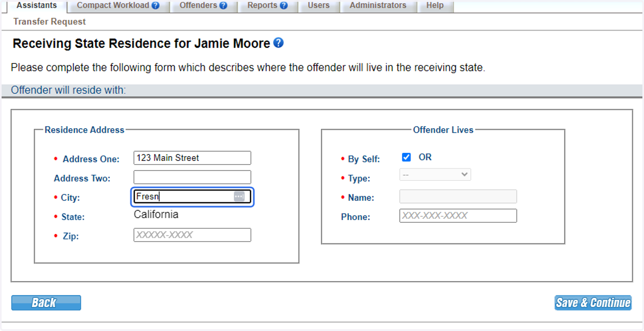This screenshot has width=644, height=331.
Task: Click the Address One label
Action: 91,159
